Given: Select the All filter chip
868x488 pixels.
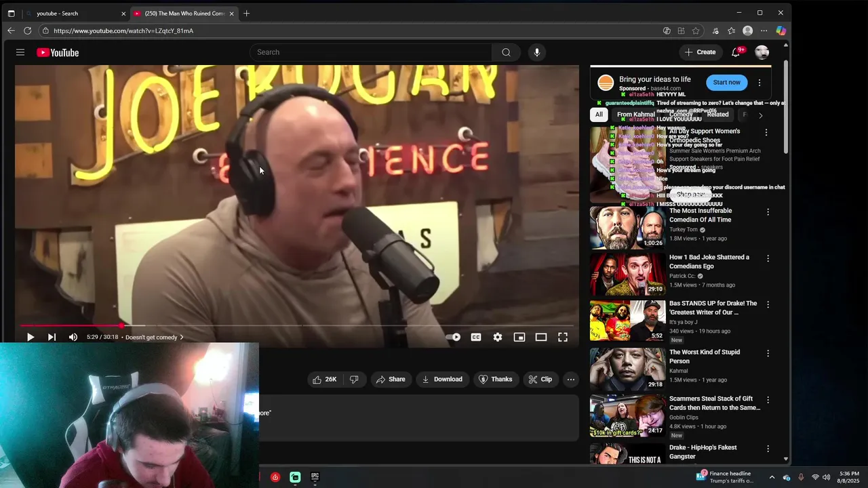Looking at the screenshot, I should (599, 115).
